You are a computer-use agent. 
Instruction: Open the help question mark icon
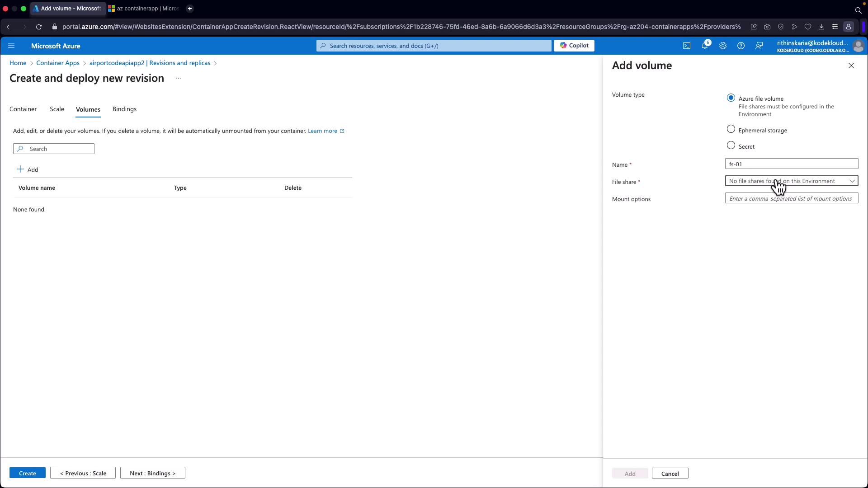tap(741, 46)
